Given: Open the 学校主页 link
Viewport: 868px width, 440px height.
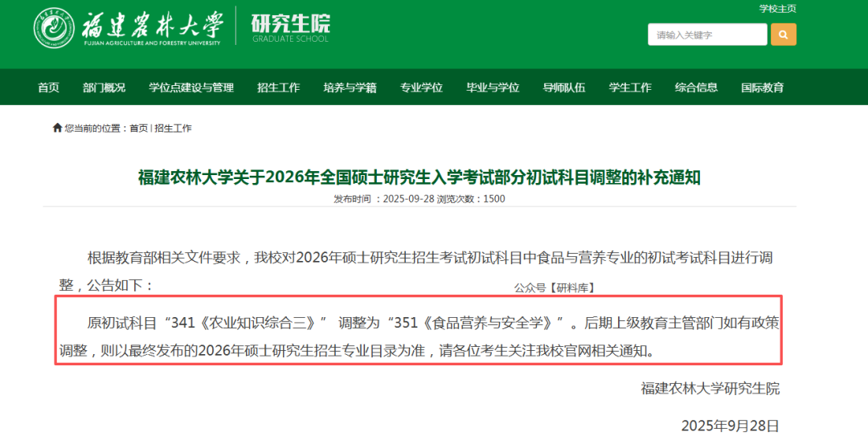Looking at the screenshot, I should (x=777, y=9).
